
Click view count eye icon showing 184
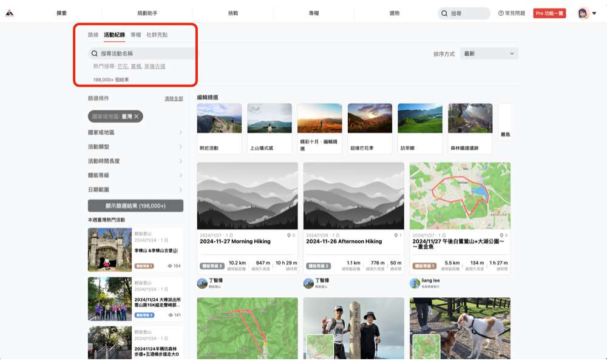click(169, 266)
